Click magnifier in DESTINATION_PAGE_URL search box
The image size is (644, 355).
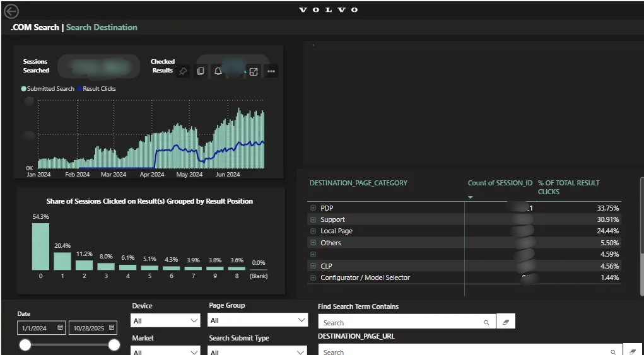613,352
